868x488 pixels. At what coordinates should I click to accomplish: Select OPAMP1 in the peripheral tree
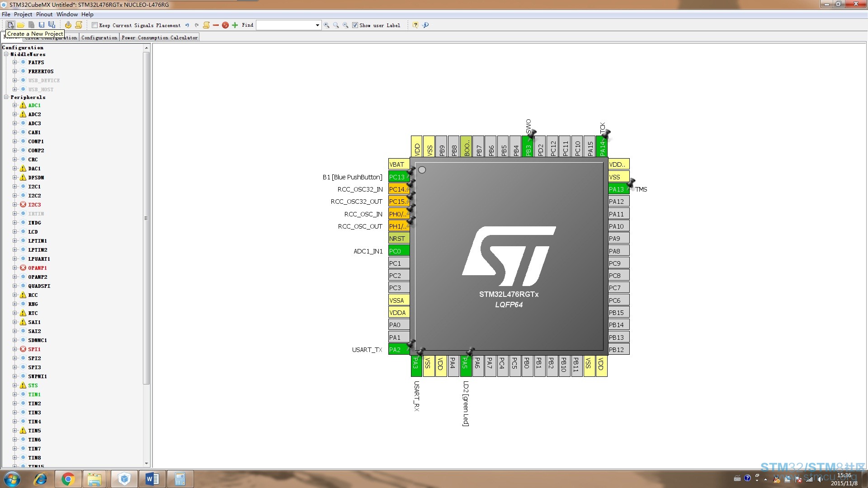pyautogui.click(x=38, y=268)
